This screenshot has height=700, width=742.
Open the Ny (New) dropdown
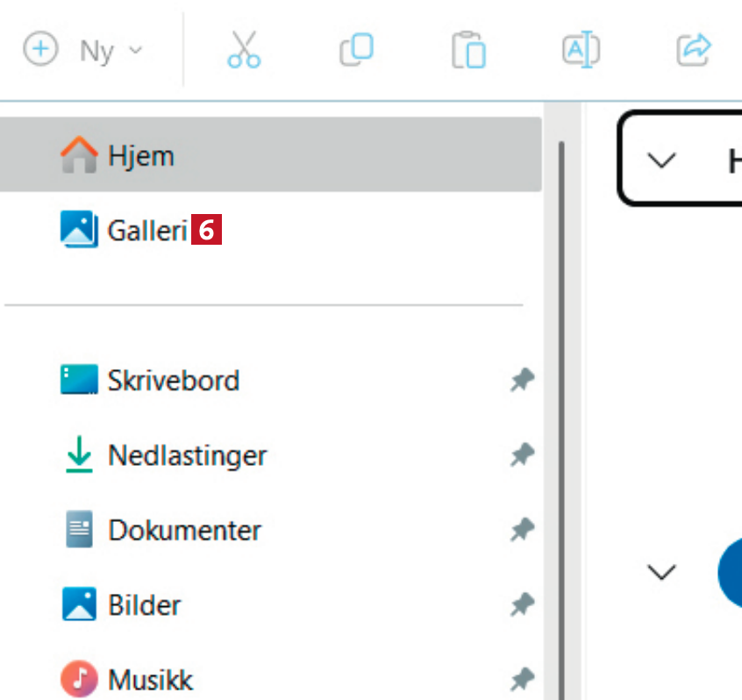click(82, 50)
